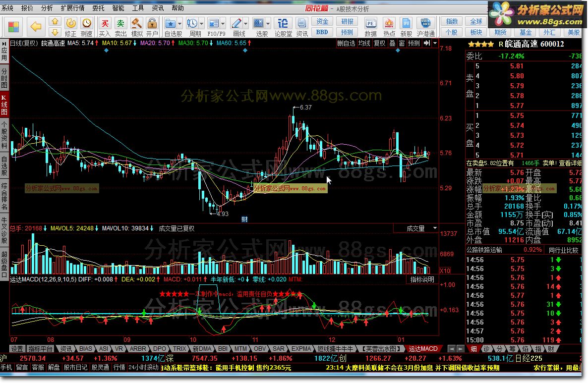Open the 修正 correction tool

tap(70, 27)
